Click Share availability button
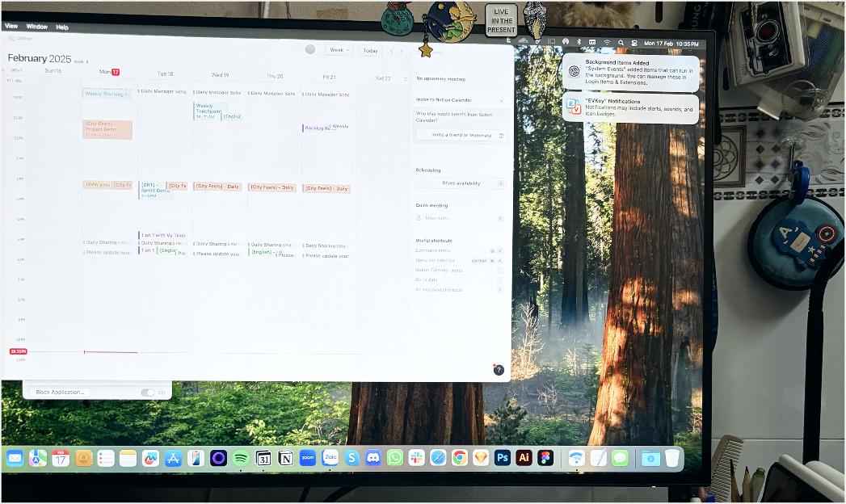The image size is (846, 504). point(461,183)
